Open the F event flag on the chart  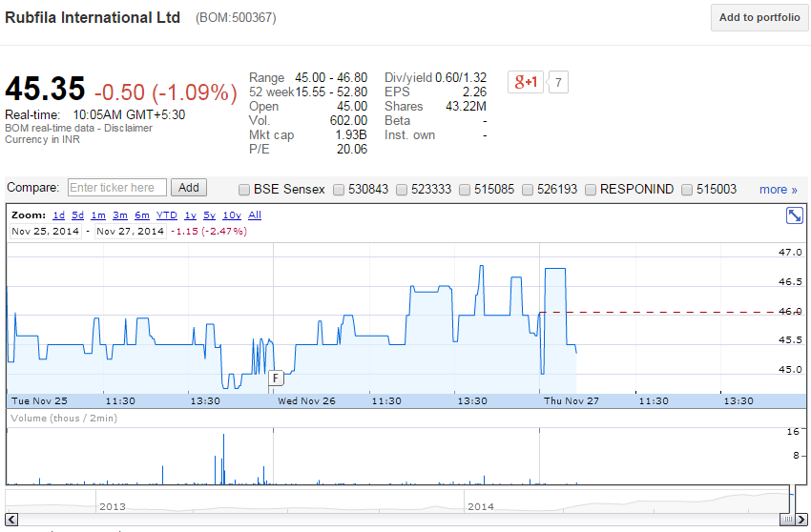coord(276,379)
